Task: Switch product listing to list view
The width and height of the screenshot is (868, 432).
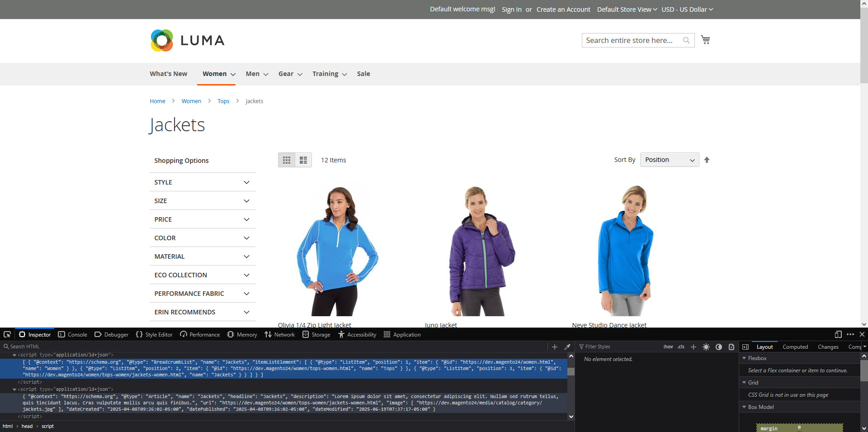Action: (303, 160)
